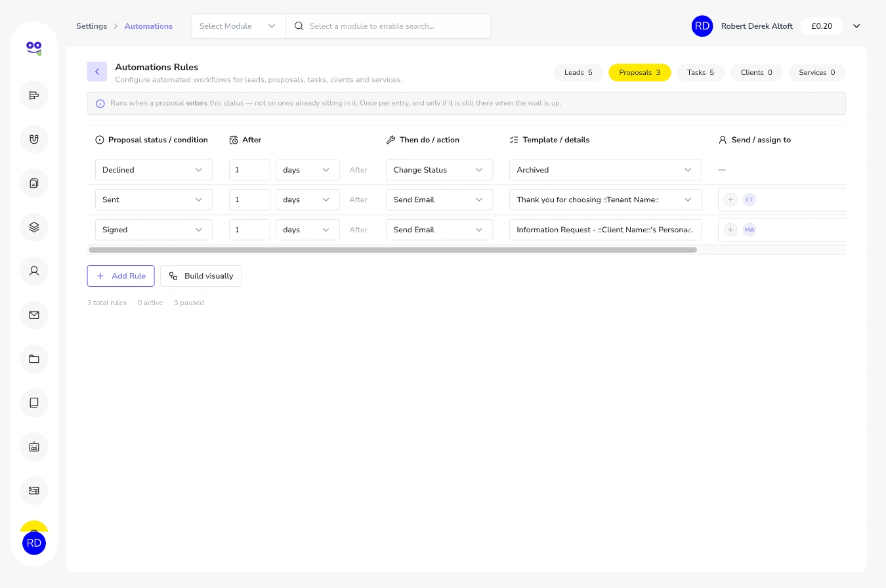Click the MA recipient badge
The width and height of the screenshot is (886, 588).
click(x=749, y=230)
